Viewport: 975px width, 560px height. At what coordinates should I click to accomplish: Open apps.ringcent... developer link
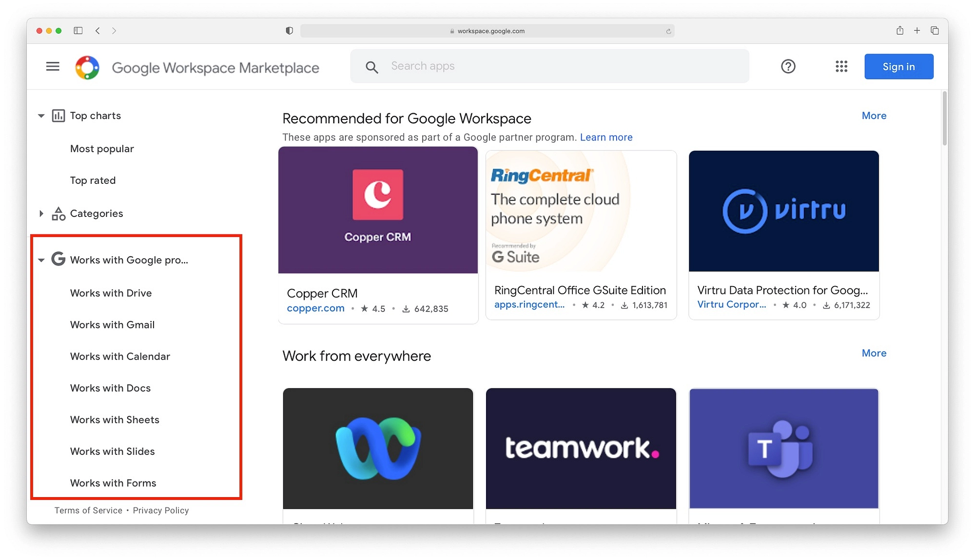pos(529,305)
